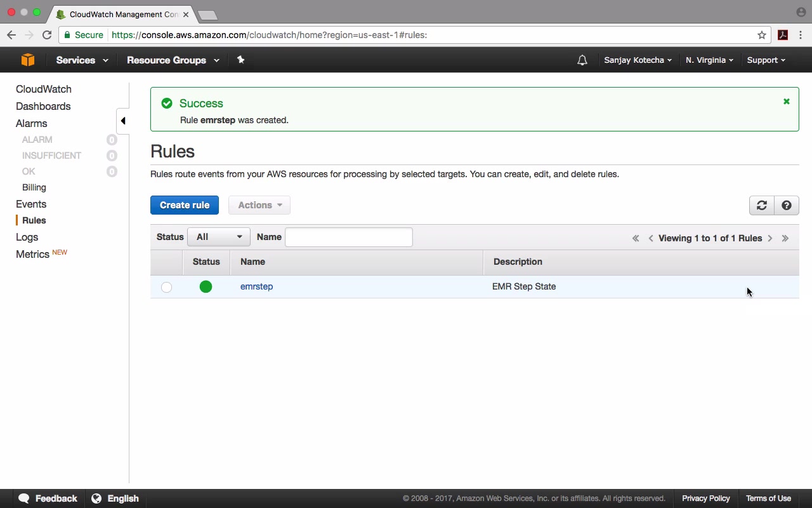Open the Chrome menu dots
812x508 pixels.
[801, 35]
